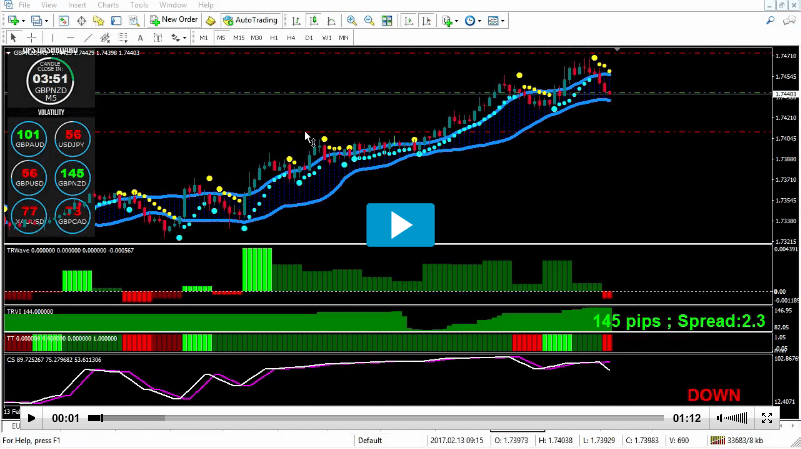
Task: Switch to M1 timeframe
Action: tap(204, 37)
